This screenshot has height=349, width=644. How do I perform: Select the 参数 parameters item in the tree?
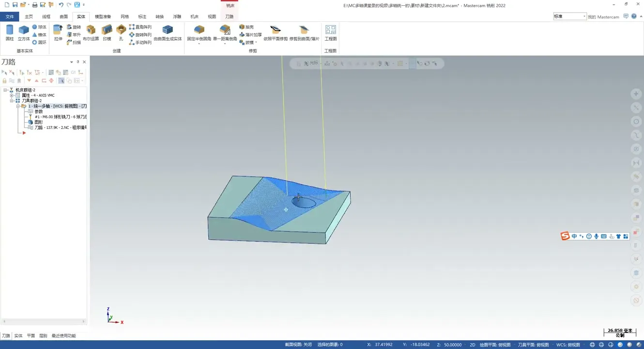pos(39,111)
